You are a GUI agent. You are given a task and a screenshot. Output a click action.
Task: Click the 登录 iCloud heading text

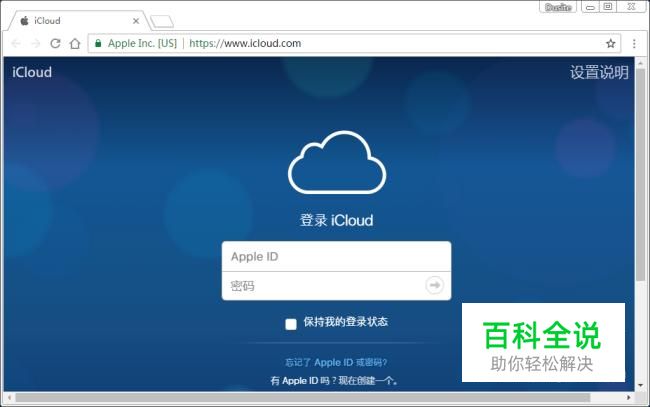336,220
